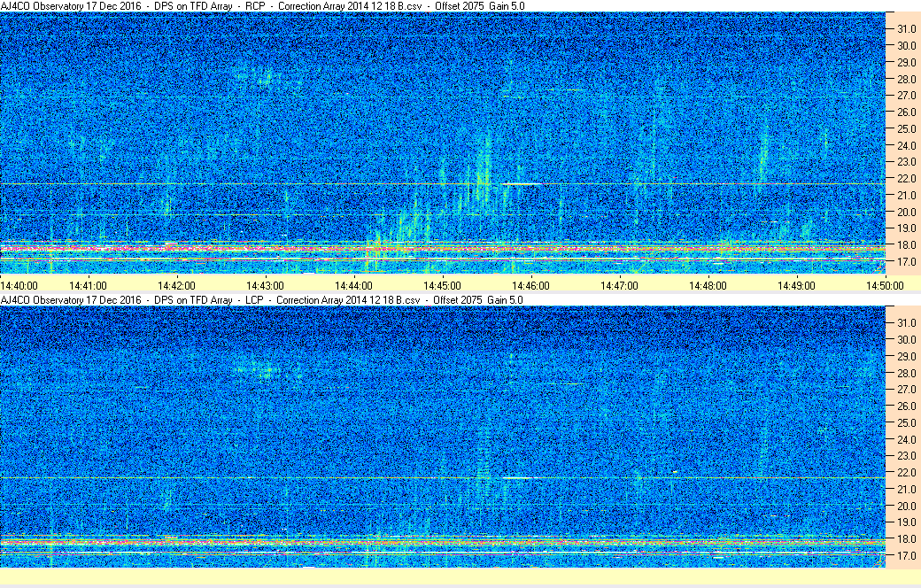Click the 29.0 frequency label on LCP panel
The width and height of the screenshot is (921, 588).
pyautogui.click(x=906, y=357)
